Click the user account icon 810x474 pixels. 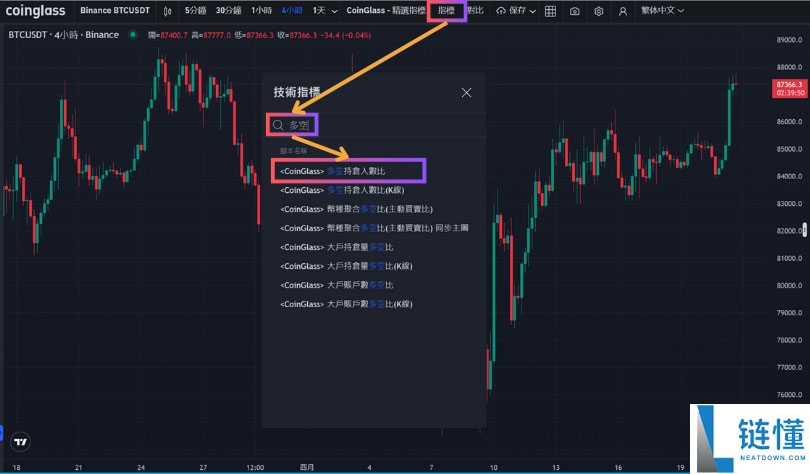624,11
